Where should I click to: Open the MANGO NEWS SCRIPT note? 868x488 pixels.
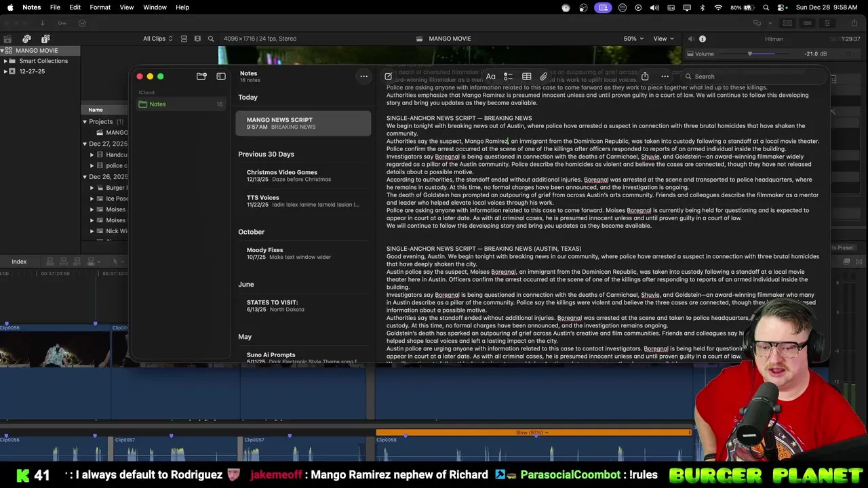[303, 123]
